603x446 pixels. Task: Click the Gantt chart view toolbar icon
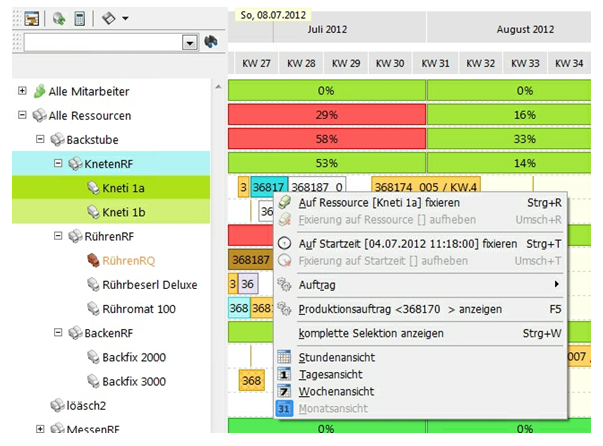coord(32,18)
